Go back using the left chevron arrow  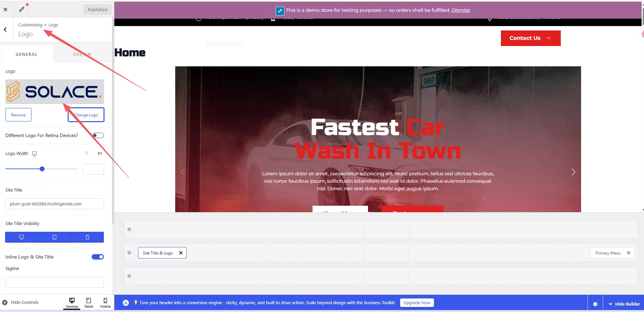(x=5, y=29)
